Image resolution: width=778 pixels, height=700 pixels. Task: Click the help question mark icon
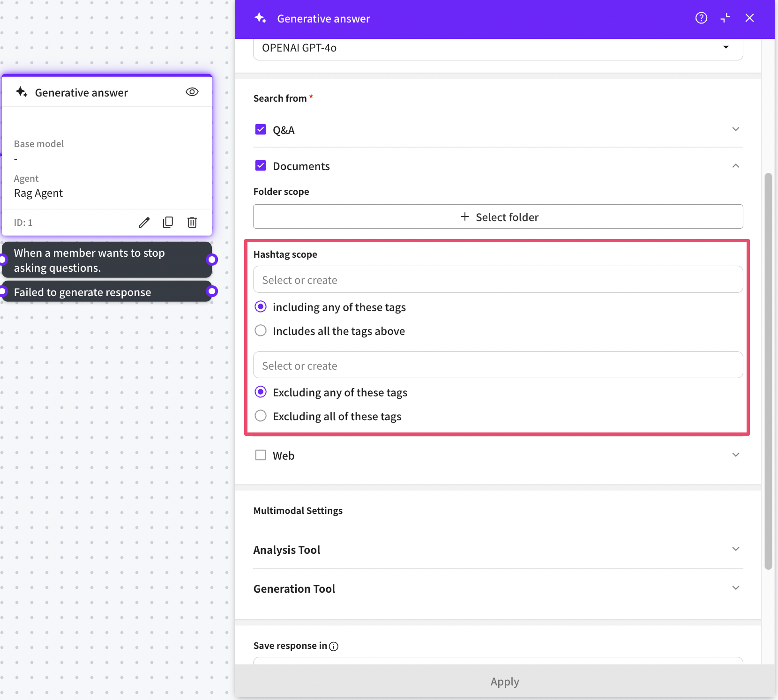tap(701, 18)
